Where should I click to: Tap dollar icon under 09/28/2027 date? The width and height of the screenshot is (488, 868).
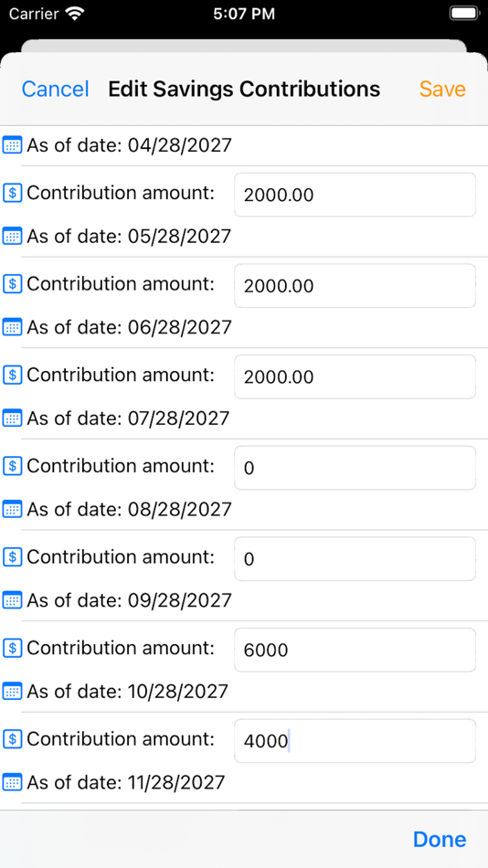click(x=12, y=648)
